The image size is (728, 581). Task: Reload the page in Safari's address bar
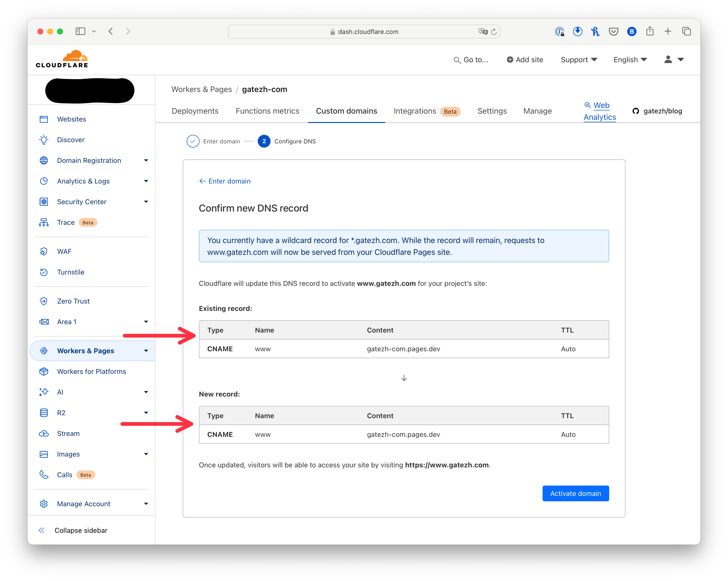pos(494,32)
